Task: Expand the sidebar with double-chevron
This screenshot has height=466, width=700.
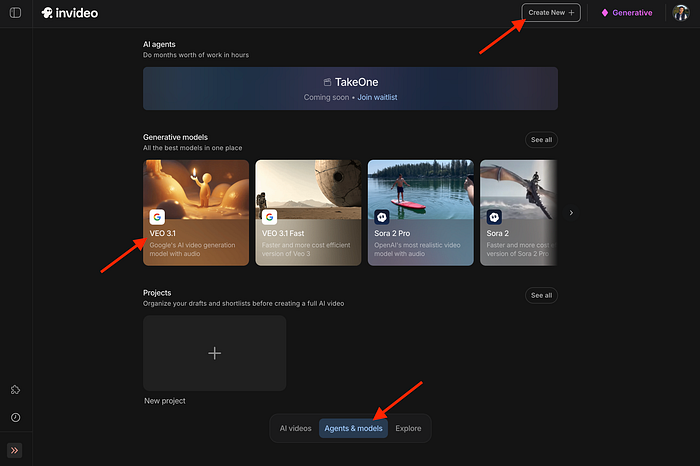Action: [x=15, y=450]
